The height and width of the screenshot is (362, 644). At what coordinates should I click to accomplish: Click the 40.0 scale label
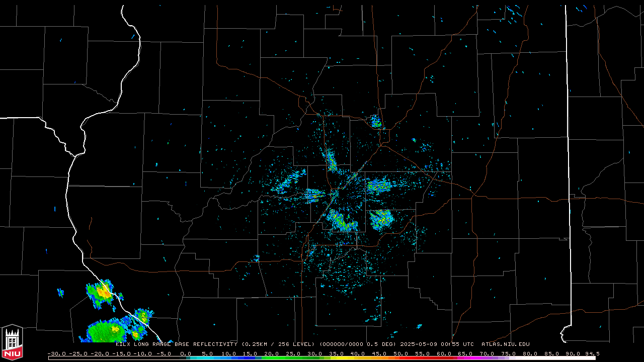(358, 353)
